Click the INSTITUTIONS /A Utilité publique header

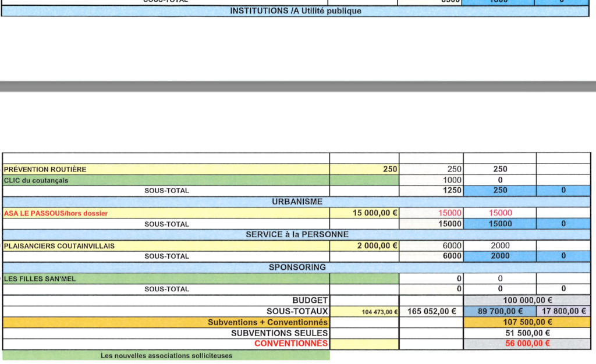[x=295, y=11]
